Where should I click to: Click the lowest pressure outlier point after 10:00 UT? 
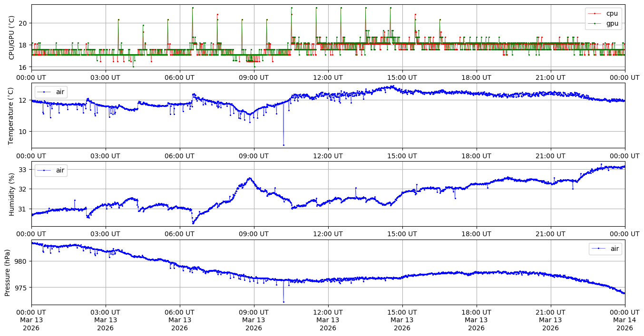(283, 302)
